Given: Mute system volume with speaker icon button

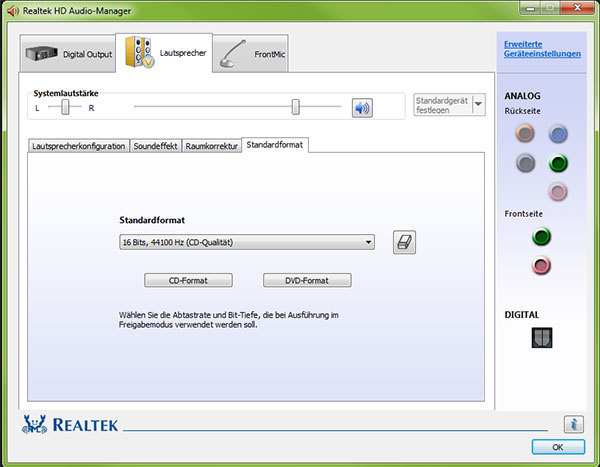Looking at the screenshot, I should 362,108.
